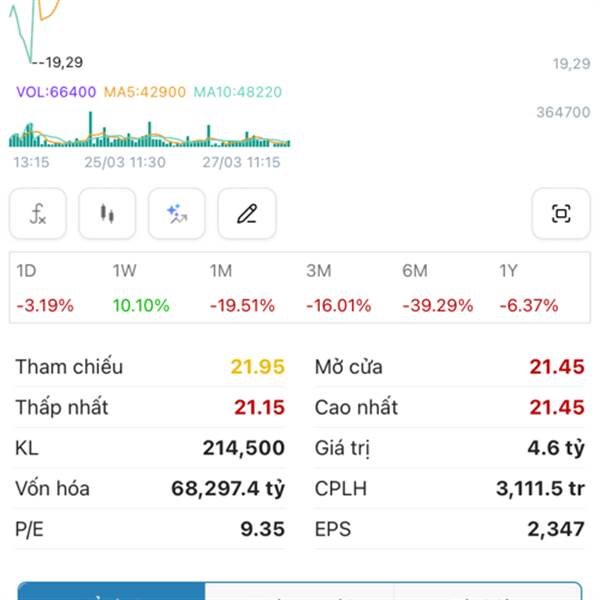Tap the P/E ratio value 9.35
The height and width of the screenshot is (600, 600).
[262, 529]
